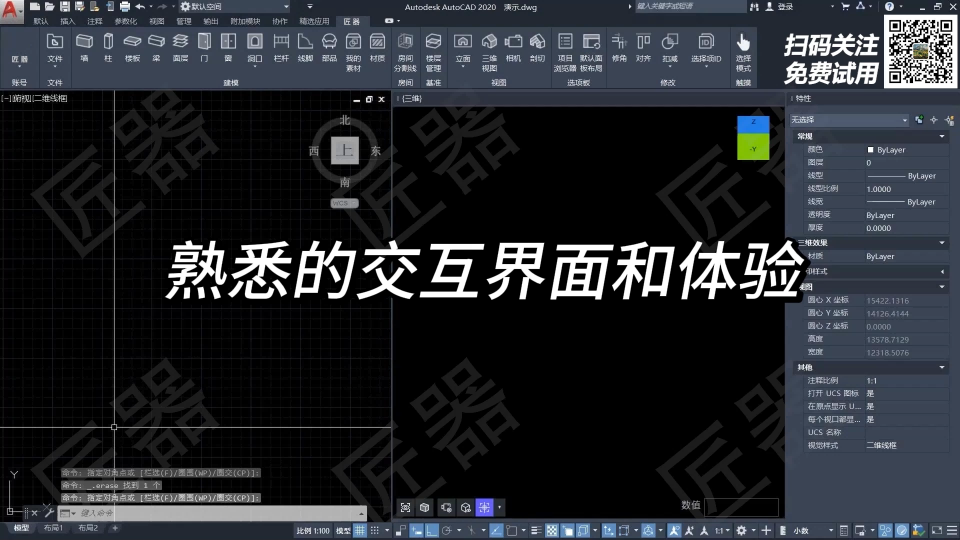The height and width of the screenshot is (540, 960).
Task: Switch to the 默认 ribbon tab
Action: click(x=41, y=21)
